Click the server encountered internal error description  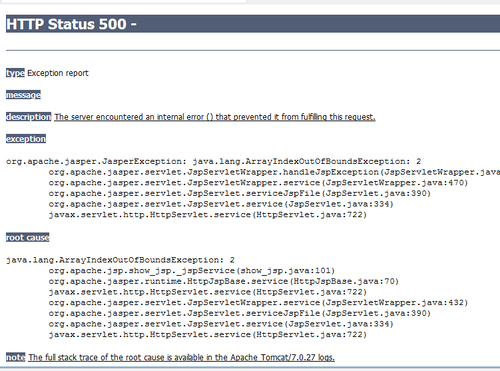215,117
